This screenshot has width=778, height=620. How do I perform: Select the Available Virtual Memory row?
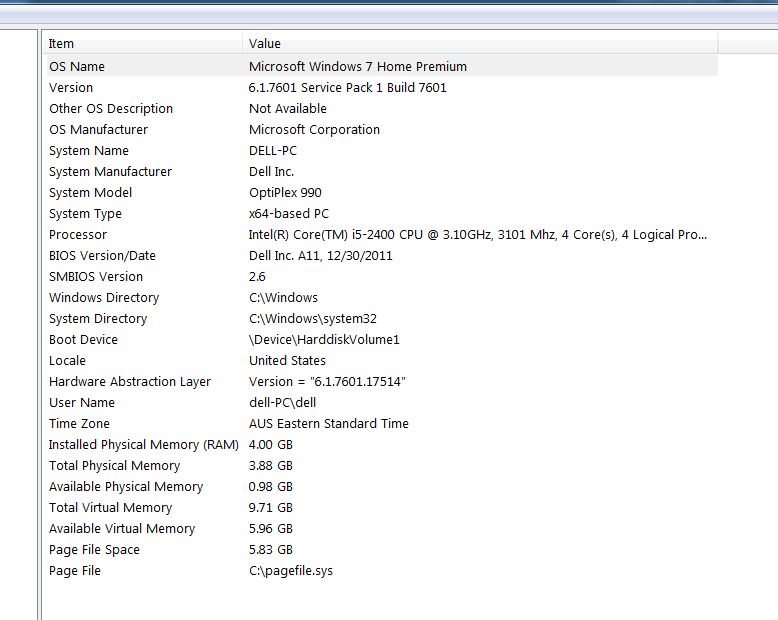[x=382, y=529]
